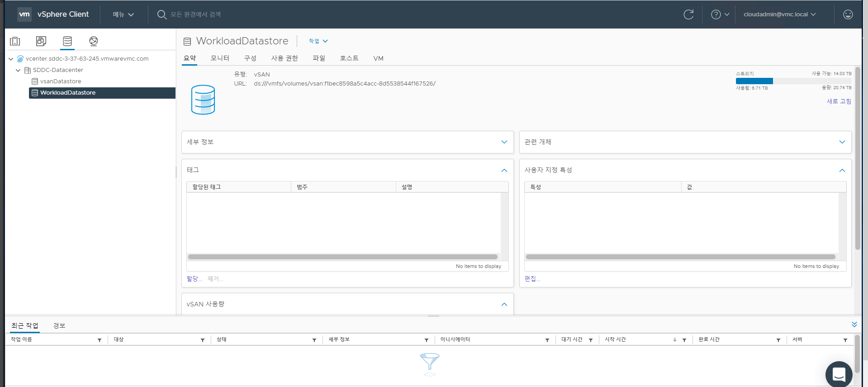This screenshot has height=387, width=868.
Task: Click the custom attributes table horizontal scrollbar
Action: coord(681,257)
